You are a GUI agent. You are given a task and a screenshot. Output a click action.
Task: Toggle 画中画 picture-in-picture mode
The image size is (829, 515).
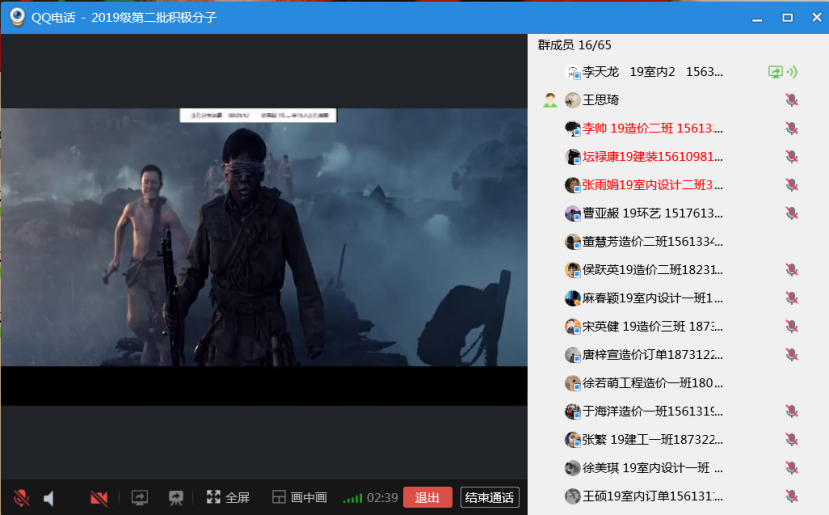point(300,498)
